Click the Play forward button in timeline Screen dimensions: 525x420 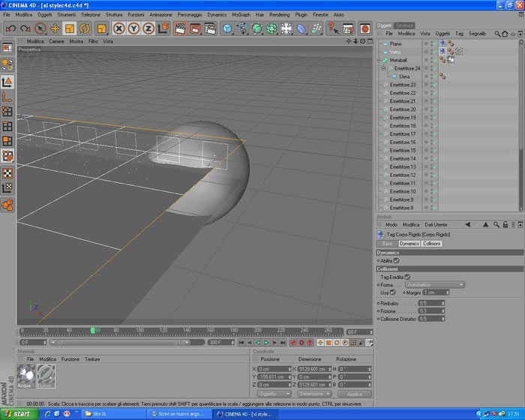266,343
